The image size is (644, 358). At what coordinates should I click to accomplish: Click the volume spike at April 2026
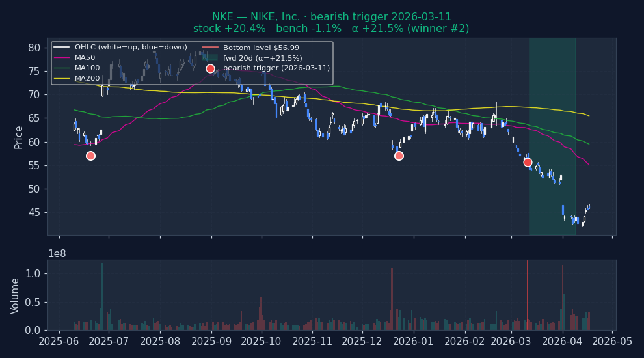(x=562, y=297)
